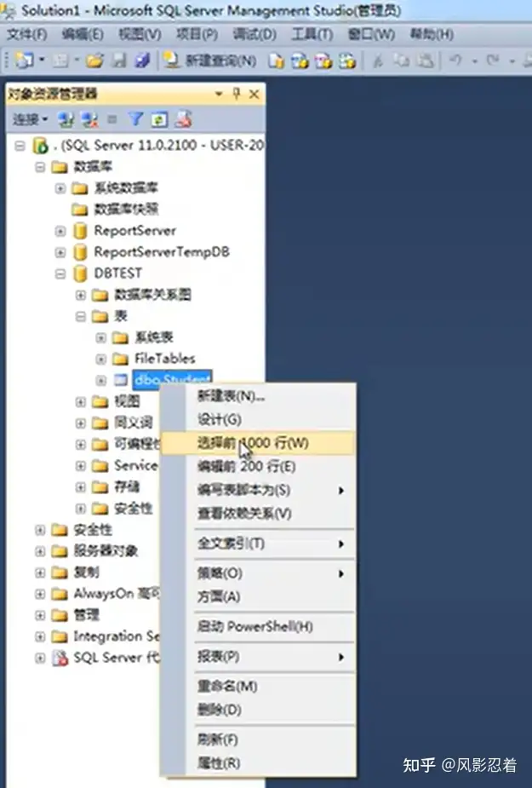This screenshot has height=788, width=532.
Task: Collapse the DBTEST database node
Action: 60,274
